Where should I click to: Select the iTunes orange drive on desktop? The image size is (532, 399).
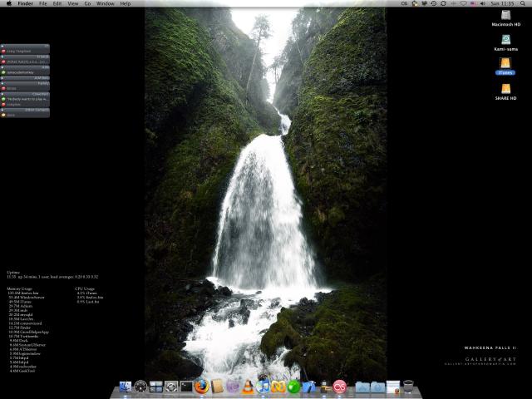coord(505,63)
